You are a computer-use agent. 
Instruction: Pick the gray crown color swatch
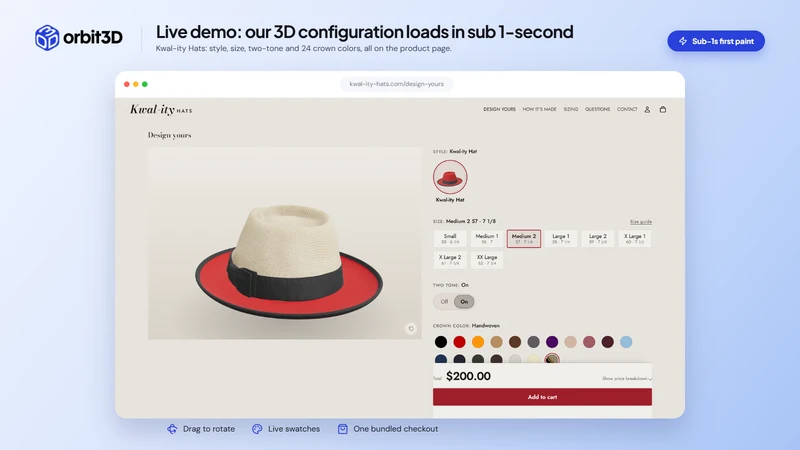tap(533, 342)
